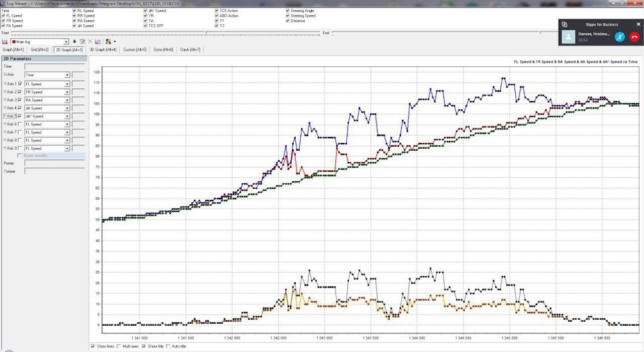Click Log Viewer app icon in title bar
The image size is (644, 352).
point(3,3)
